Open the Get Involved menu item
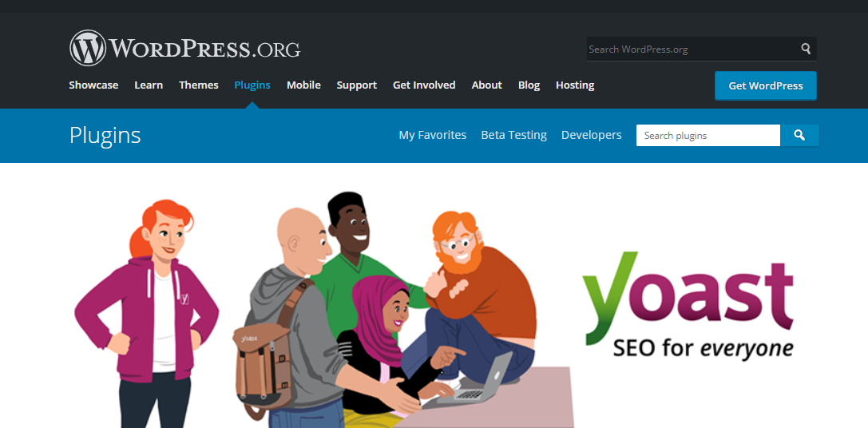Screen dimensions: 868x432 click(424, 85)
